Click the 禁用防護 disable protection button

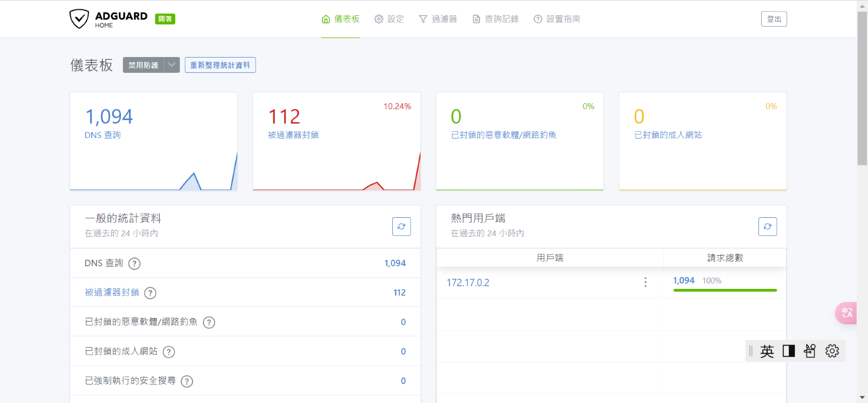tap(143, 65)
